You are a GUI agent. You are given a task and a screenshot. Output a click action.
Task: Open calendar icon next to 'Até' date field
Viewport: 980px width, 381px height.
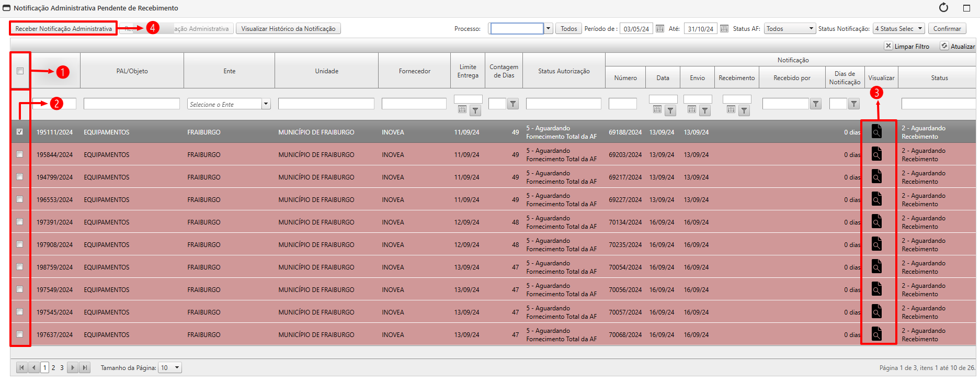pos(724,29)
